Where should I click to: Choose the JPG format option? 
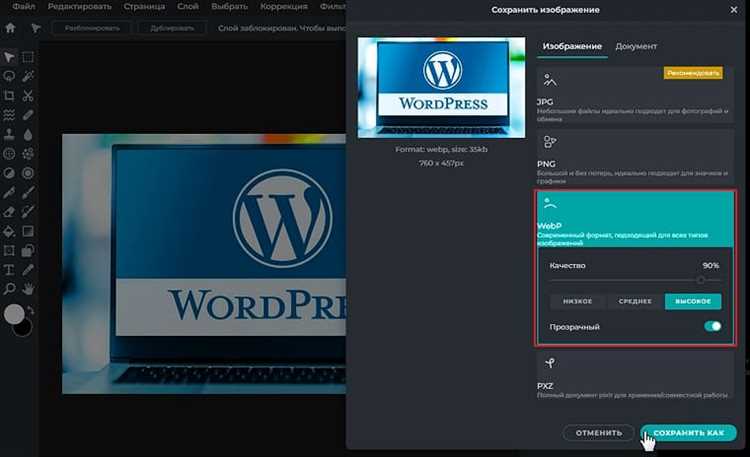click(635, 95)
